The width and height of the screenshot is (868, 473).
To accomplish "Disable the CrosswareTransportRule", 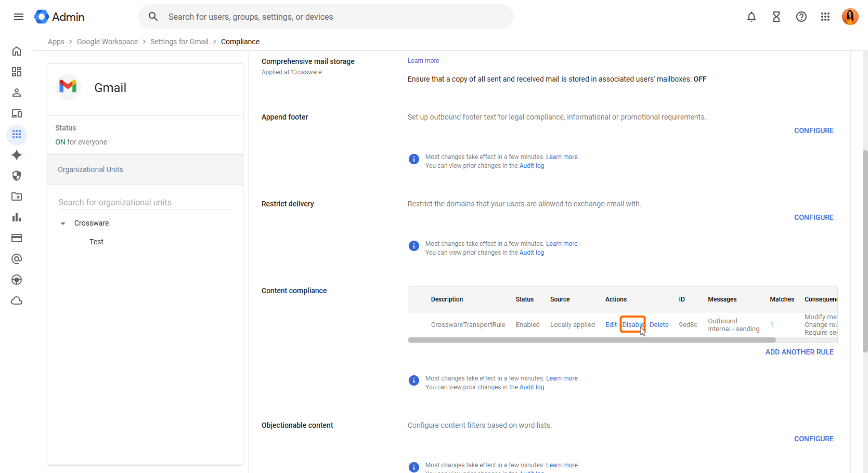I will point(632,325).
